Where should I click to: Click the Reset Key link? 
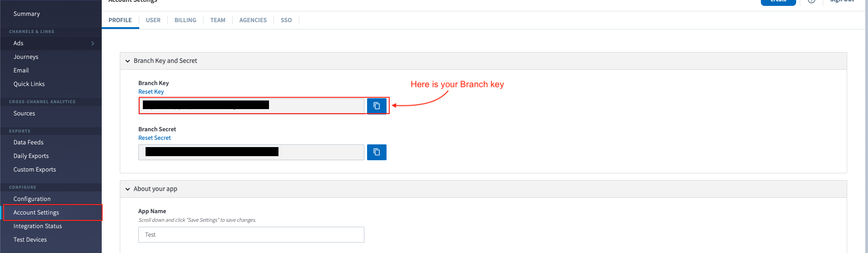[x=151, y=92]
